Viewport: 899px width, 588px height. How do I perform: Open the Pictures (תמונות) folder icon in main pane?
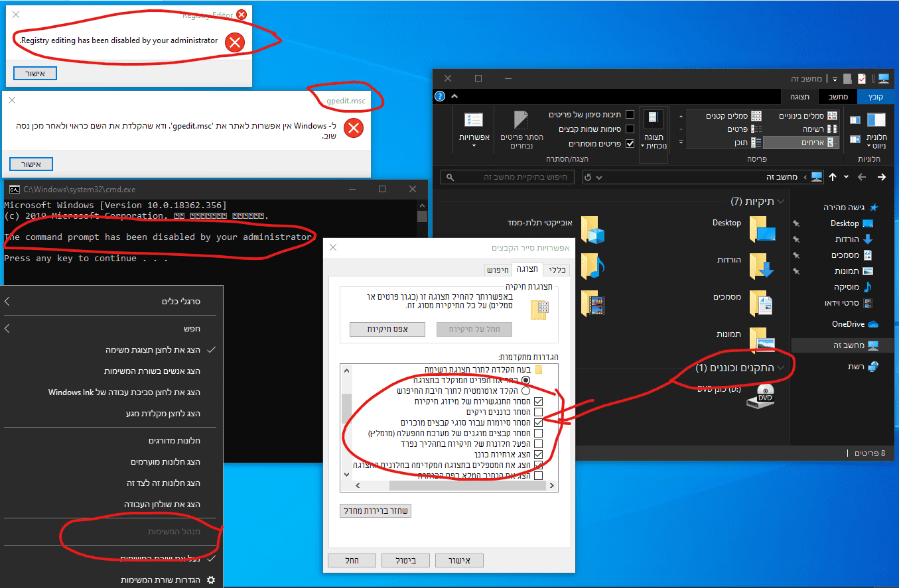pos(762,339)
